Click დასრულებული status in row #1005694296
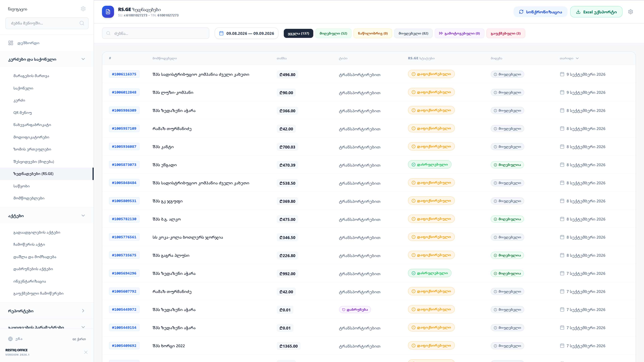This screenshot has height=362, width=644. pyautogui.click(x=430, y=273)
